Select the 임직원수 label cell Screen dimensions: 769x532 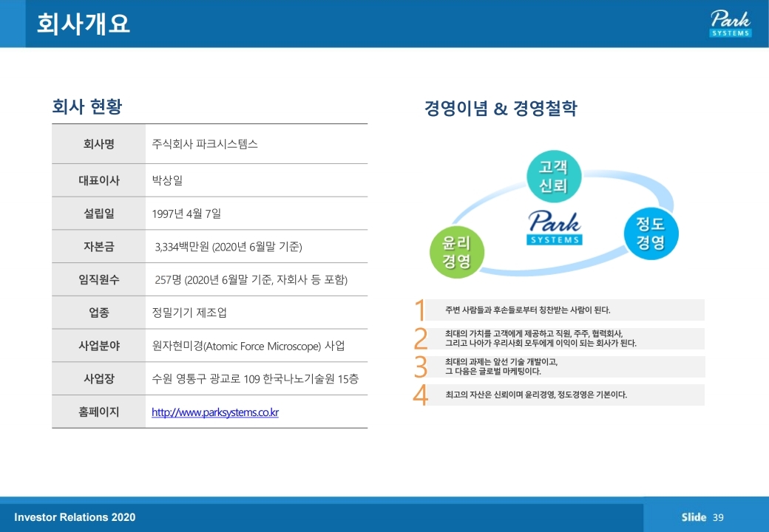98,279
